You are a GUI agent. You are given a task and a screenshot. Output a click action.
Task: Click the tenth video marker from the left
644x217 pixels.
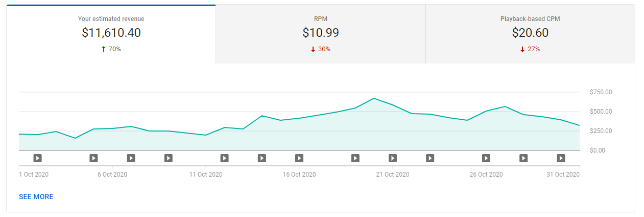(x=430, y=158)
